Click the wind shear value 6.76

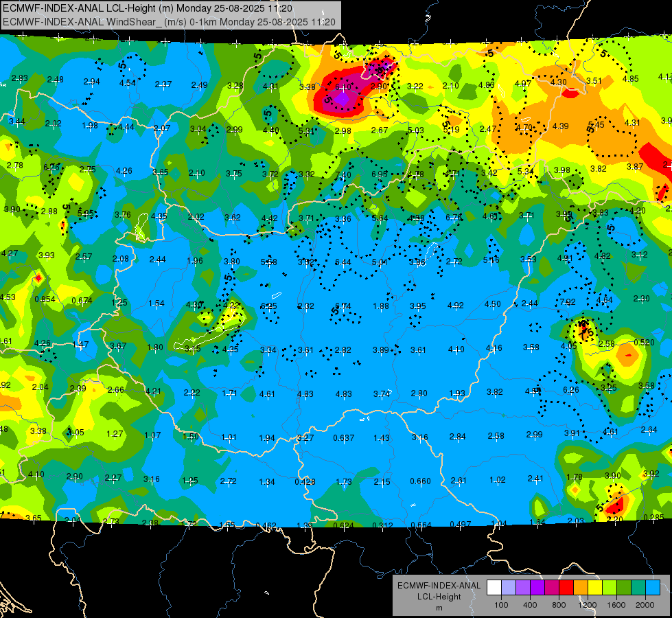454,218
